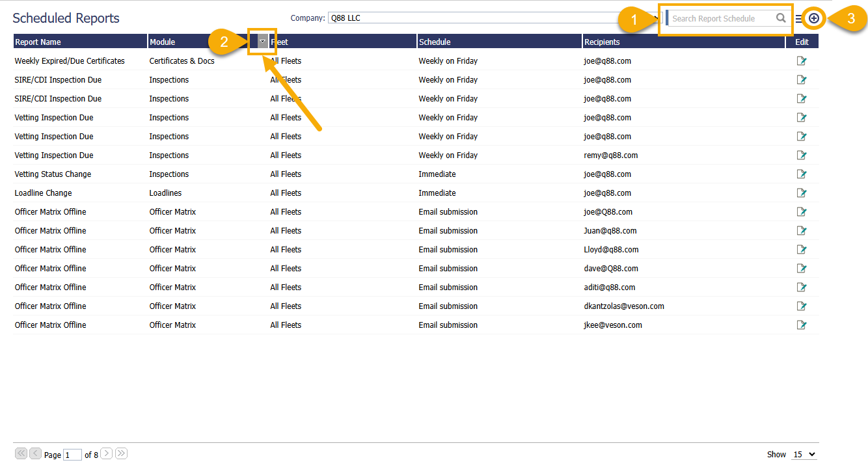Expand the Company selection dropdown
Screen dimensions: 868x469
657,18
